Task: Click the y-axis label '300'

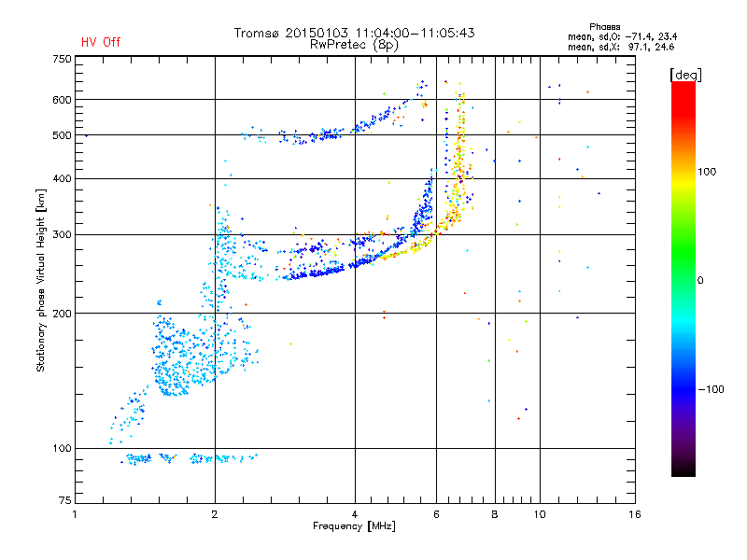Action: [x=62, y=234]
